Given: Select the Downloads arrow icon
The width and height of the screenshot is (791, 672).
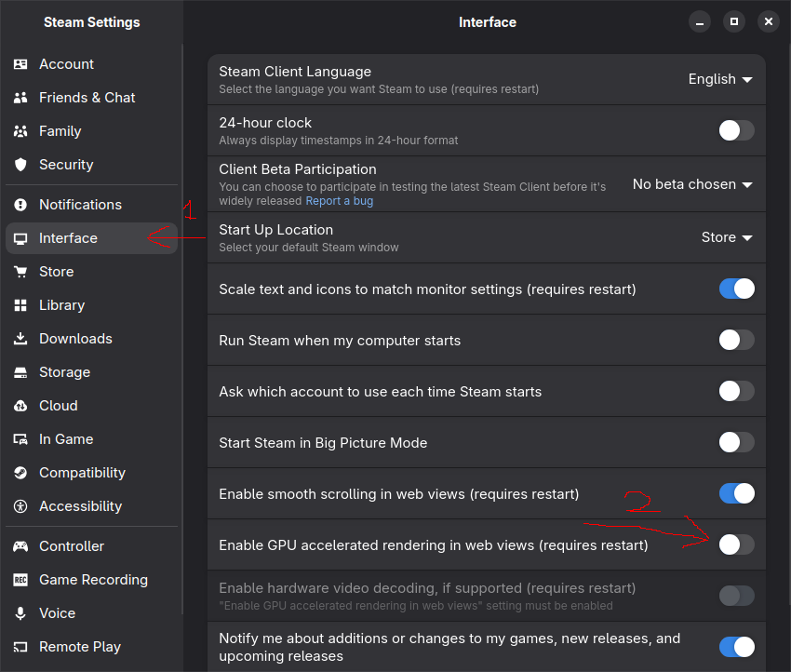Looking at the screenshot, I should click(x=20, y=339).
